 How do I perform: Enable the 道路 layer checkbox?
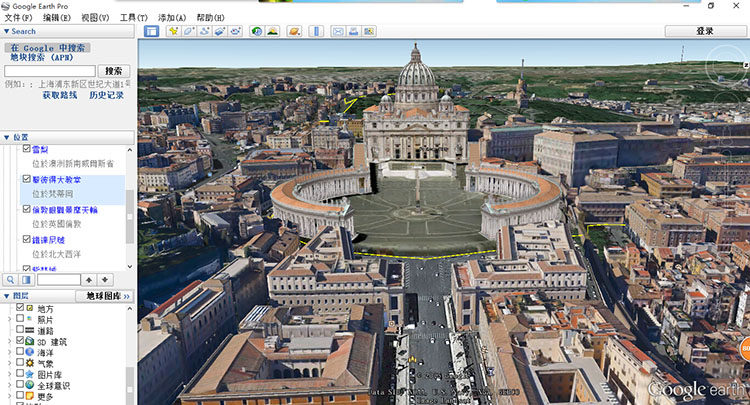[x=20, y=329]
